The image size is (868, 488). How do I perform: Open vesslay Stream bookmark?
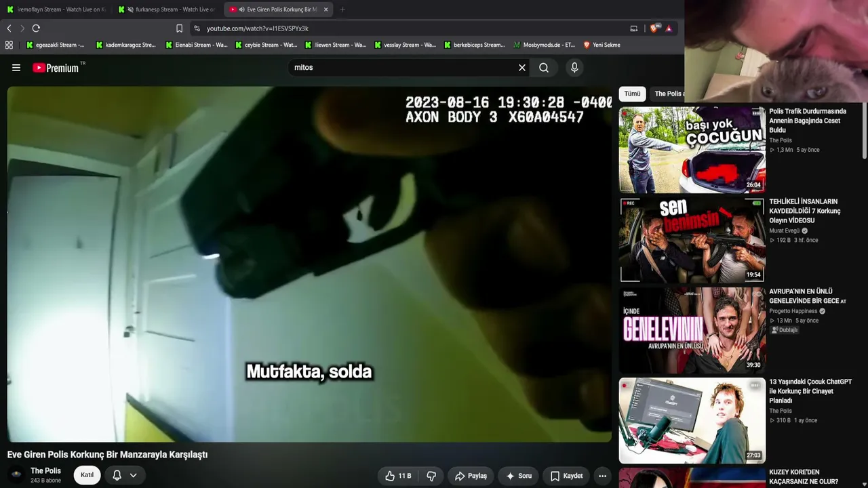point(406,45)
